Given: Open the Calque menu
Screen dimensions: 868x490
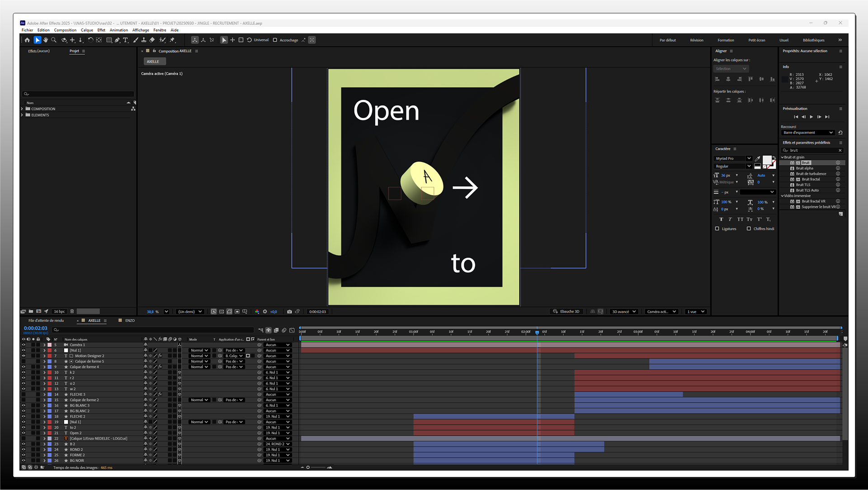Looking at the screenshot, I should (x=87, y=30).
